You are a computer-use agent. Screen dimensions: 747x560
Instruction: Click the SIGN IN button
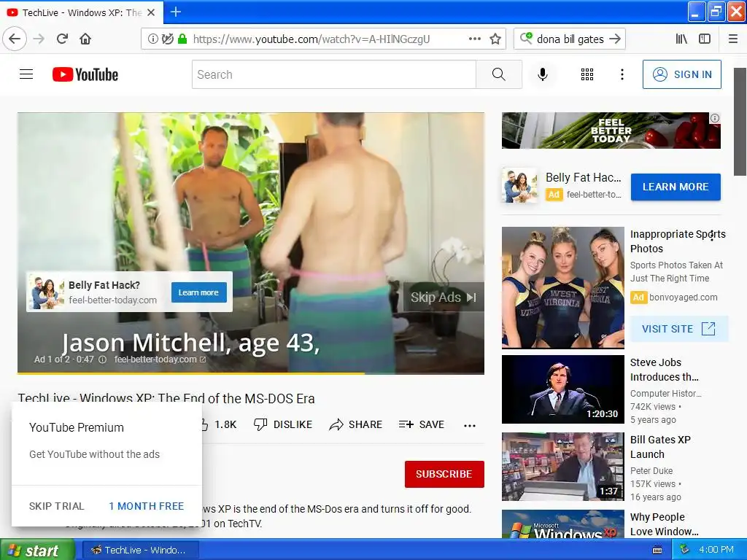pyautogui.click(x=682, y=74)
